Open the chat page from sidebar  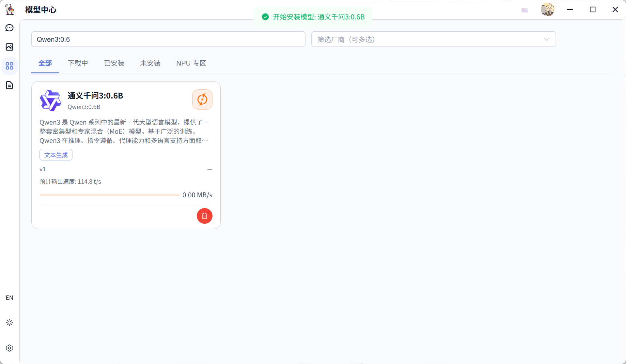[9, 28]
